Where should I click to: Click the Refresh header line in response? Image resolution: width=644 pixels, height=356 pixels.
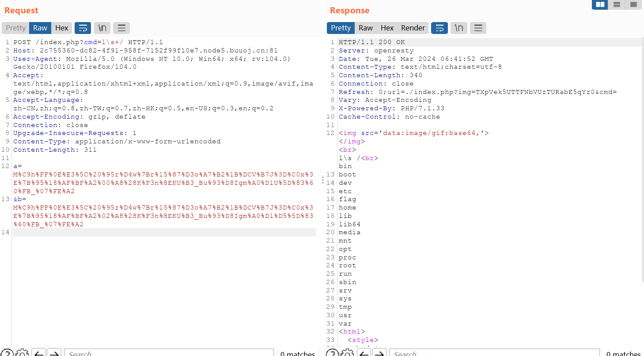click(478, 92)
